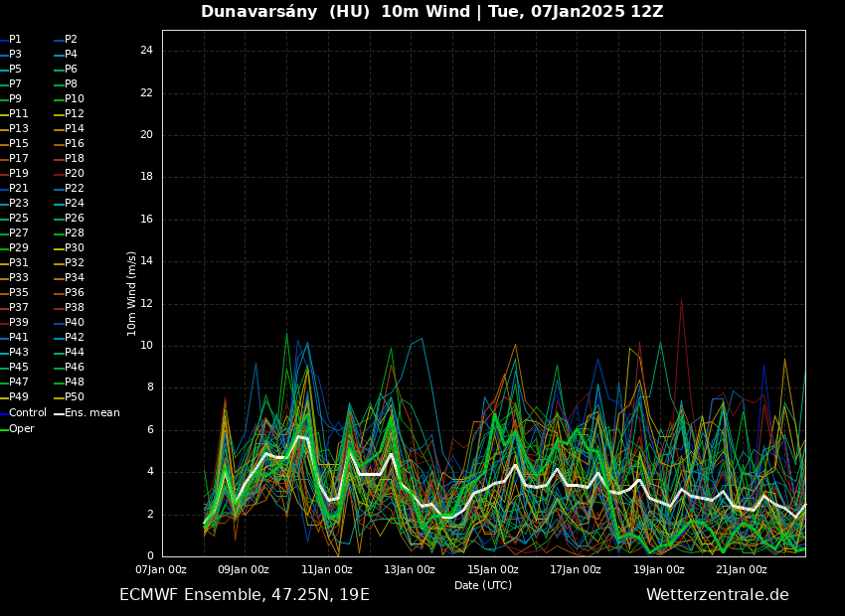Select the Oper legend entry

pyautogui.click(x=21, y=428)
